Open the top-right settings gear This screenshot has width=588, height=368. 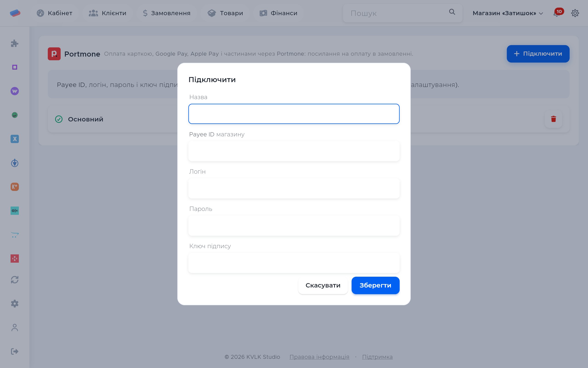(575, 13)
